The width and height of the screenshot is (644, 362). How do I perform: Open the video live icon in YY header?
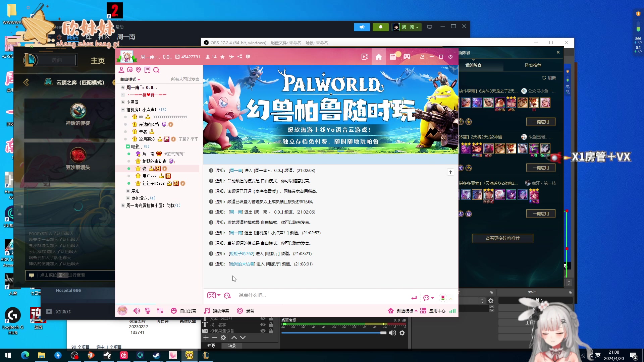pyautogui.click(x=365, y=57)
